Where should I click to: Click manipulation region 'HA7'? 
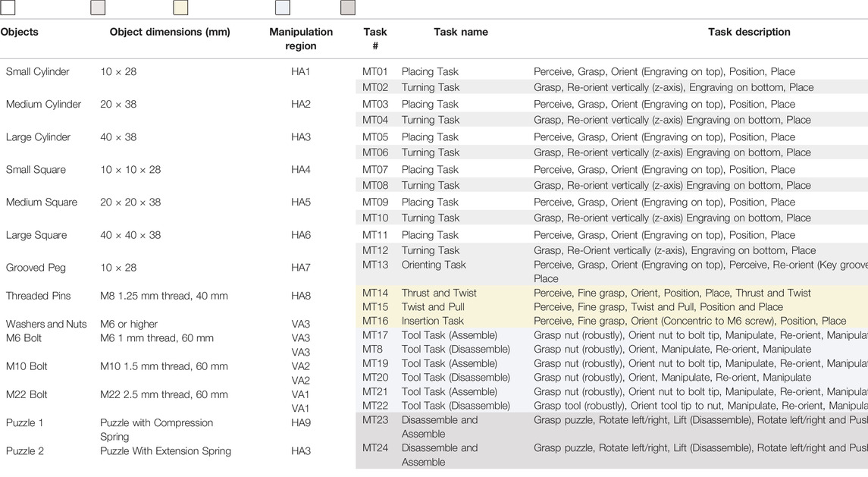pos(301,268)
